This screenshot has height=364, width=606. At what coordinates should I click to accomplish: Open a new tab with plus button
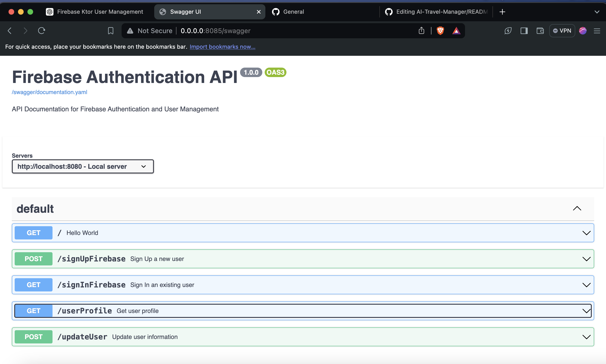coord(502,12)
